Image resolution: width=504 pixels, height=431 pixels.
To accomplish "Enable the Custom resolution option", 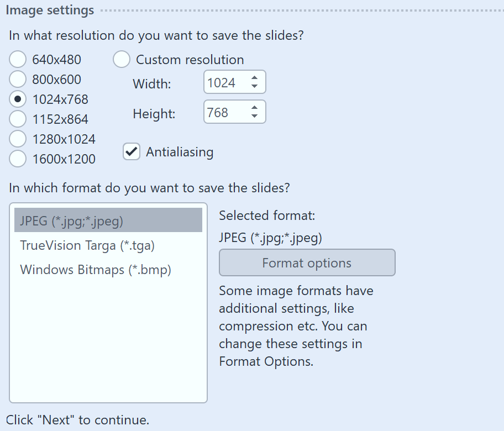I will (122, 59).
